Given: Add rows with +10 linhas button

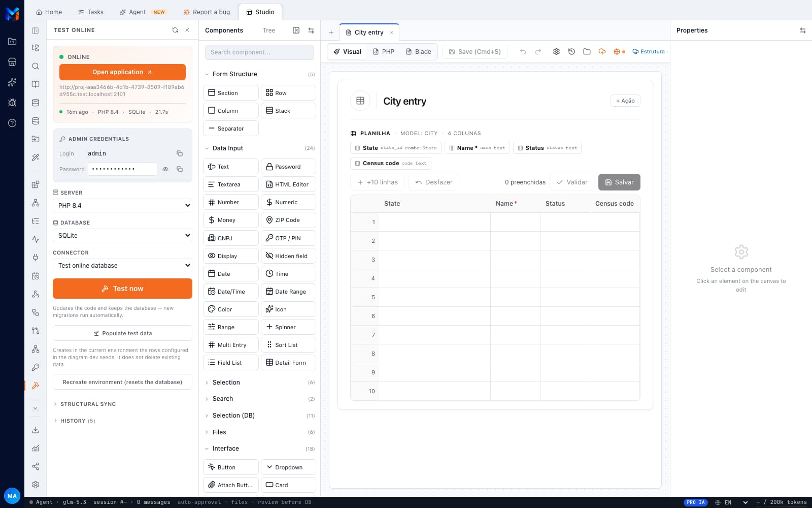Looking at the screenshot, I should (378, 182).
